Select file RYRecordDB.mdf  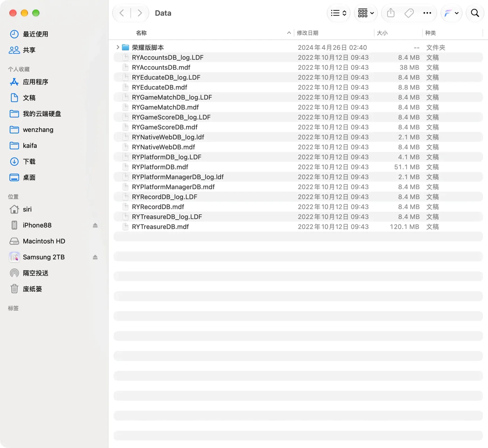298,207
